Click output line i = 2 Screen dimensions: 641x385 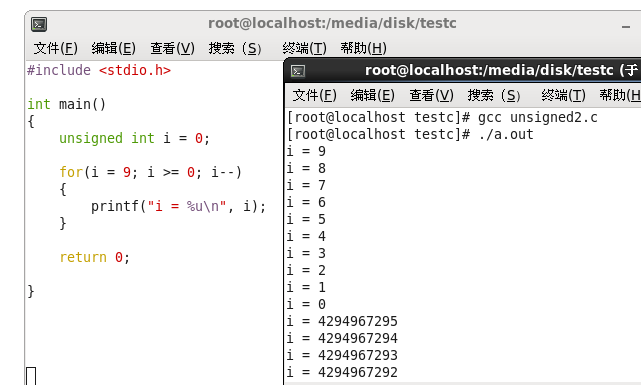[306, 271]
